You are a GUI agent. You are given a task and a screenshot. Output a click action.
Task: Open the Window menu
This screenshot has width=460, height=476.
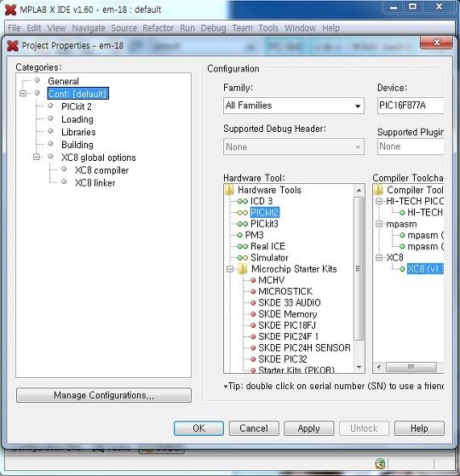pyautogui.click(x=301, y=28)
